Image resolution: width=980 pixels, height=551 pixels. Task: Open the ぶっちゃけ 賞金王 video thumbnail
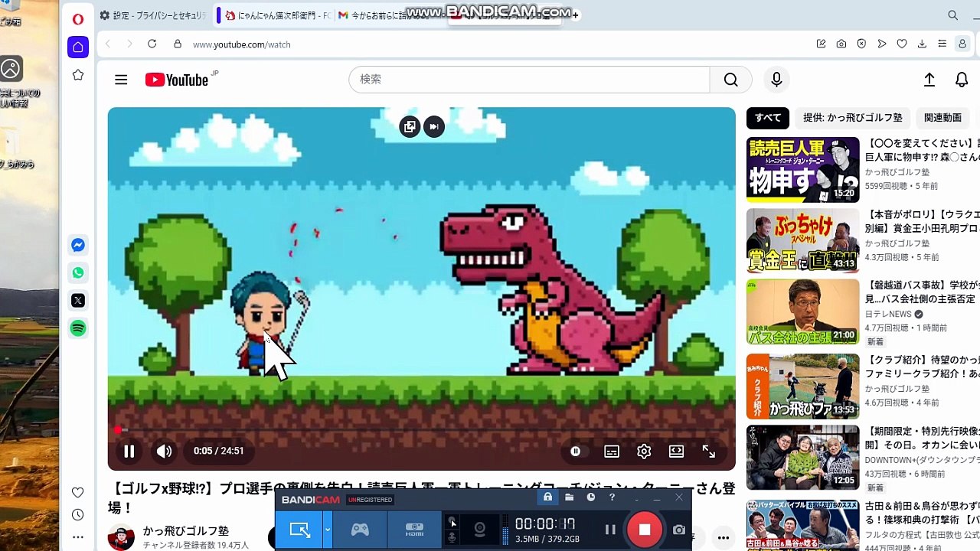pos(803,240)
